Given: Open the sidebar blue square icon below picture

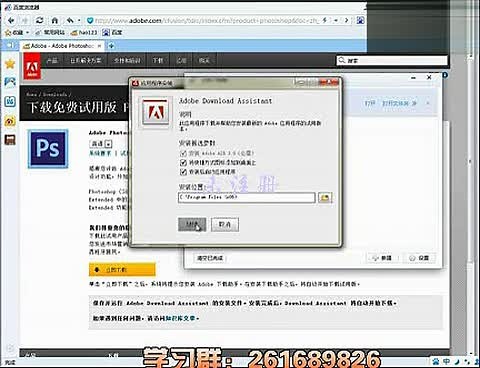Looking at the screenshot, I should pyautogui.click(x=10, y=101).
